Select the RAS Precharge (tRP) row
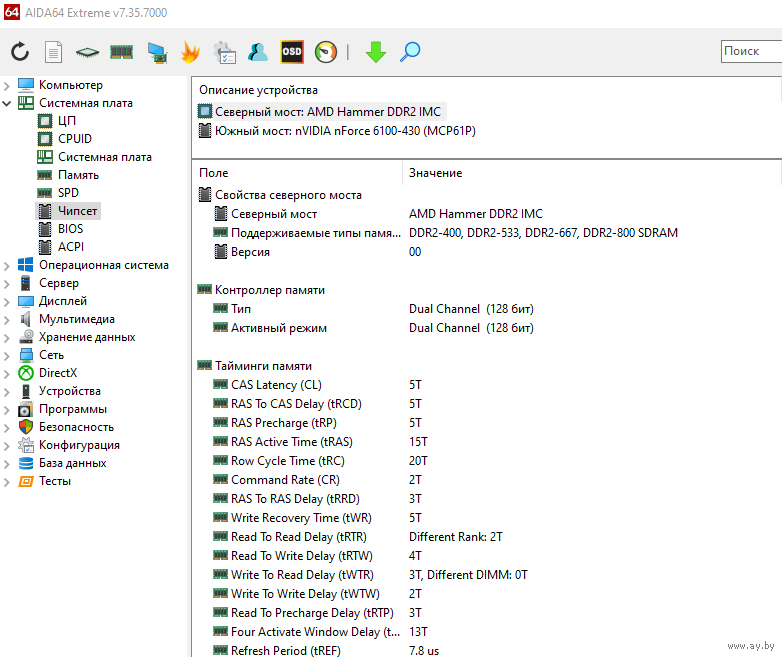The height and width of the screenshot is (657, 782). pos(284,423)
